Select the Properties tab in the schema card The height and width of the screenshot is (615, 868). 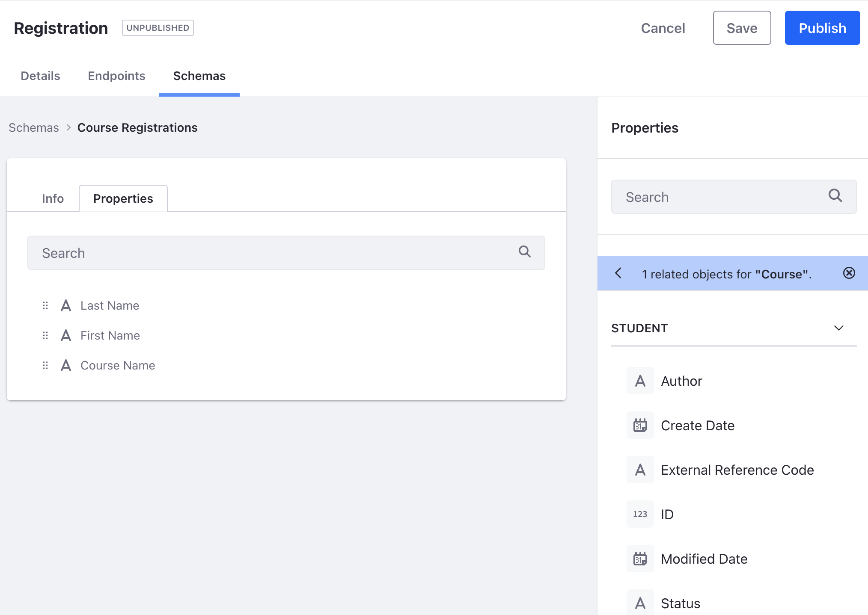[x=123, y=198]
